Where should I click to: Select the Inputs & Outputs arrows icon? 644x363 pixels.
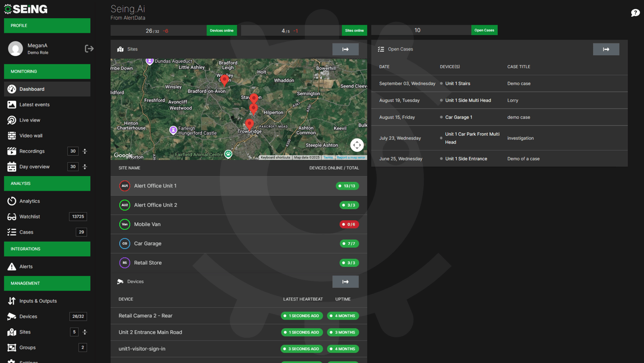pos(12,301)
